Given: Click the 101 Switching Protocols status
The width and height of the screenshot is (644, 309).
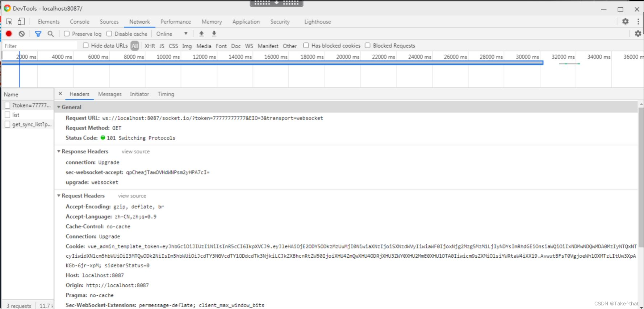Looking at the screenshot, I should 141,138.
